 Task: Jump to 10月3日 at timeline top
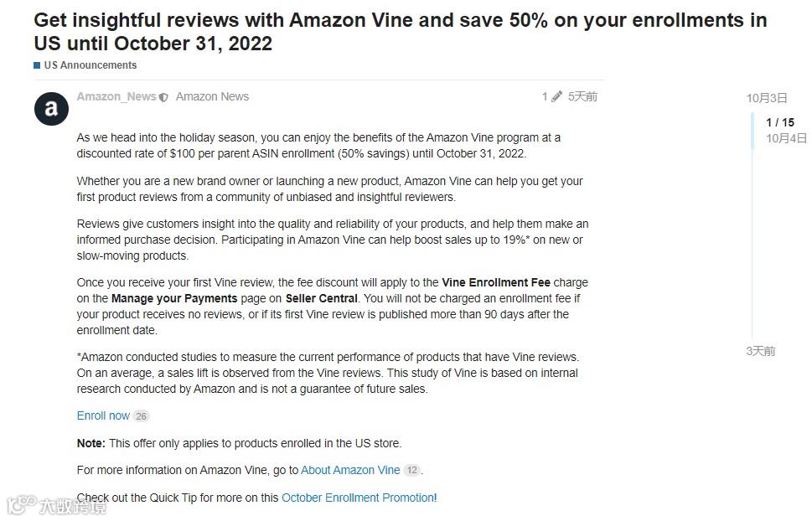767,98
